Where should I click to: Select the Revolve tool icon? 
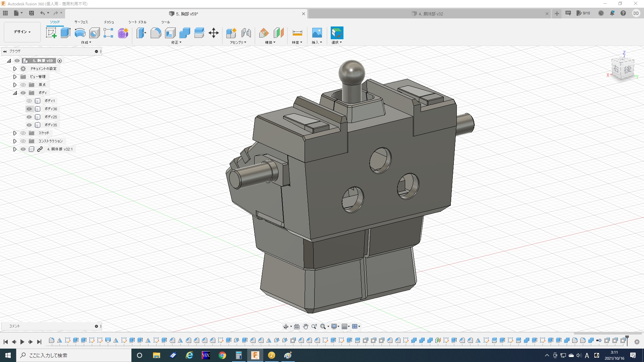80,33
